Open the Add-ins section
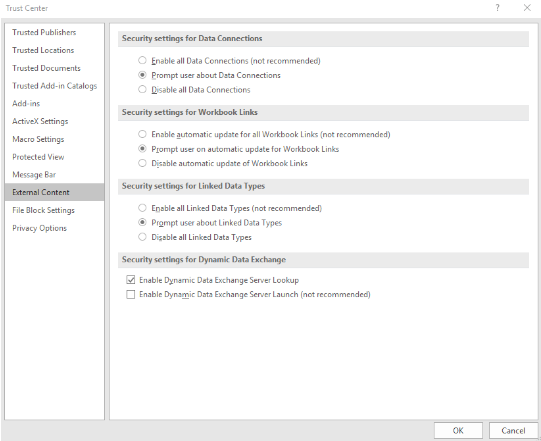 [55, 104]
